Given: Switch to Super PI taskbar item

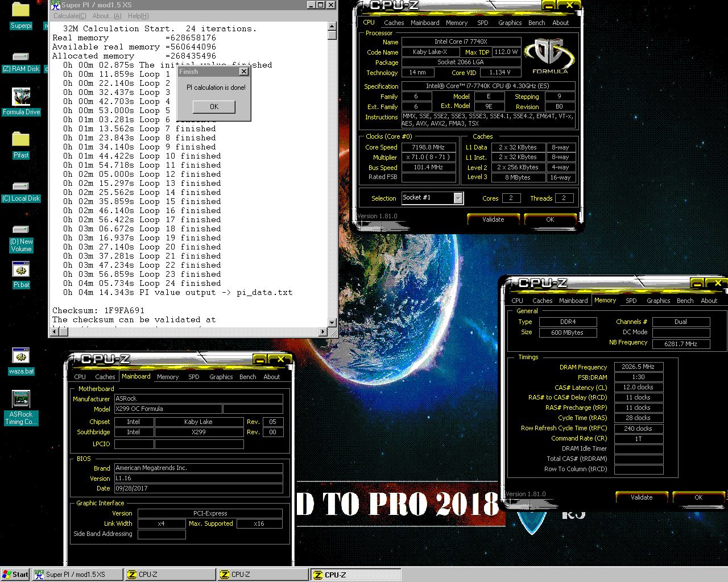Looking at the screenshot, I should pos(77,575).
